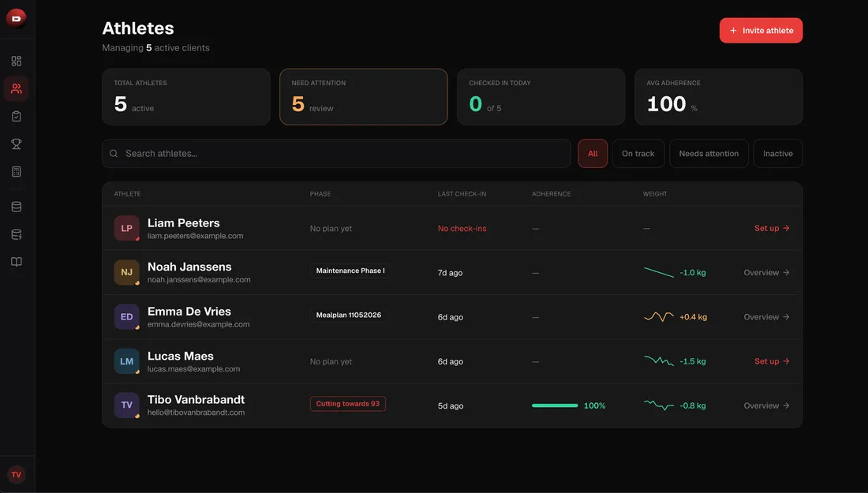The width and height of the screenshot is (868, 493).
Task: Click the -1.5 kg weight value
Action: 693,361
